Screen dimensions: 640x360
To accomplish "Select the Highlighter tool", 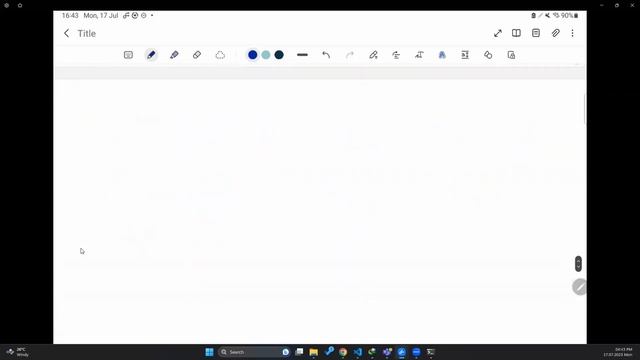I will [x=174, y=55].
